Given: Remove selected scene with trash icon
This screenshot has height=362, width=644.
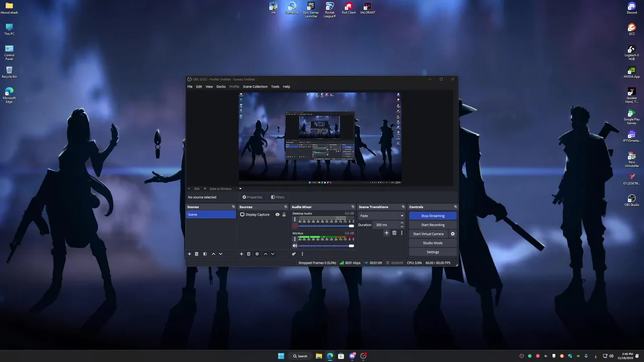Looking at the screenshot, I should tap(197, 254).
